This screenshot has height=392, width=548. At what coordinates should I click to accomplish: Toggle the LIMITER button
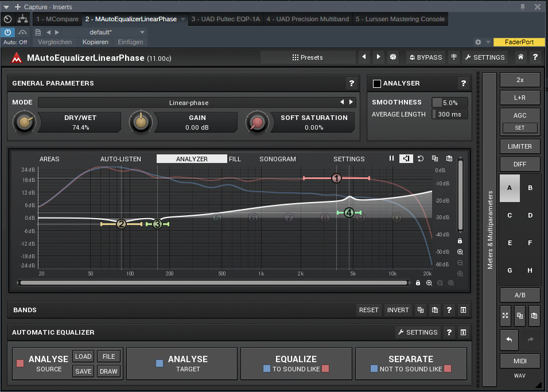coord(520,146)
